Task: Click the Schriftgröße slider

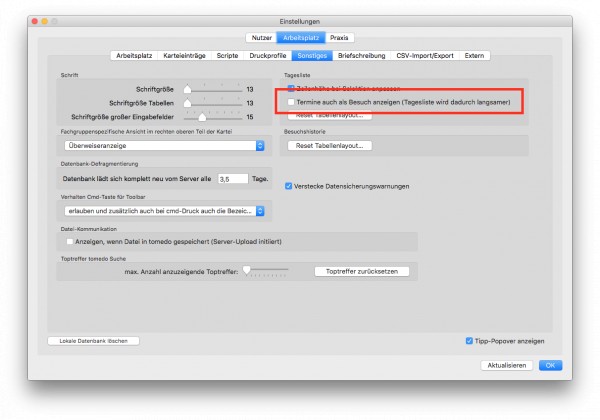Action: point(213,90)
